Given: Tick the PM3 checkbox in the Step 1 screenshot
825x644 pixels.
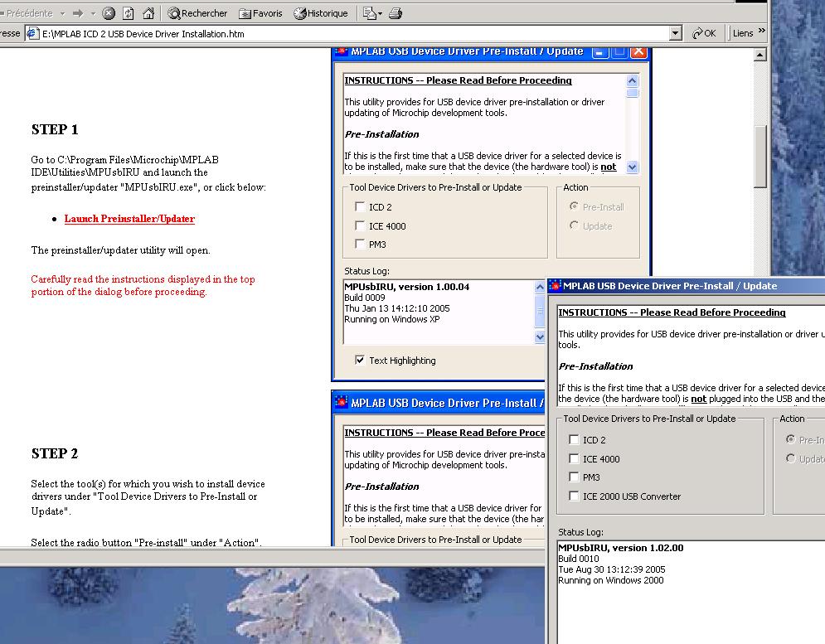Looking at the screenshot, I should 360,245.
